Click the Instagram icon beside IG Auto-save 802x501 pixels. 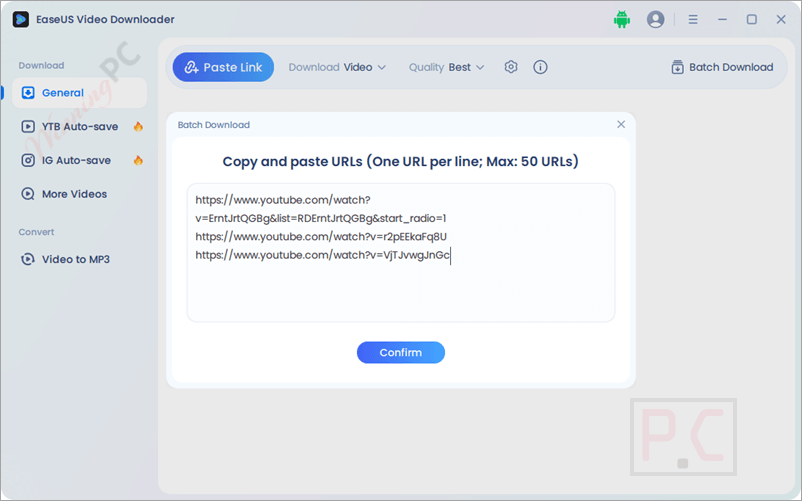click(x=28, y=160)
